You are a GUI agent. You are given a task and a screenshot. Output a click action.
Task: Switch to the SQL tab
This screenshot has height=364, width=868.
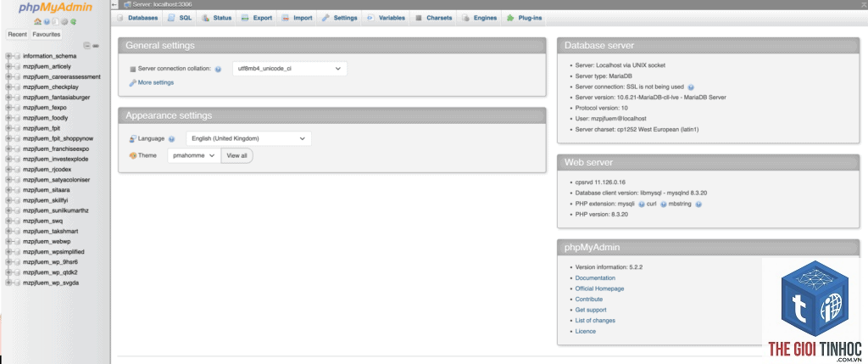point(180,18)
